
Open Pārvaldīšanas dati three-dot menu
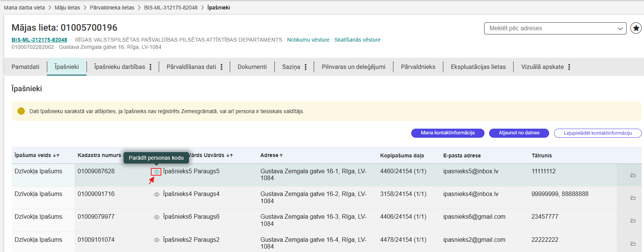click(221, 67)
